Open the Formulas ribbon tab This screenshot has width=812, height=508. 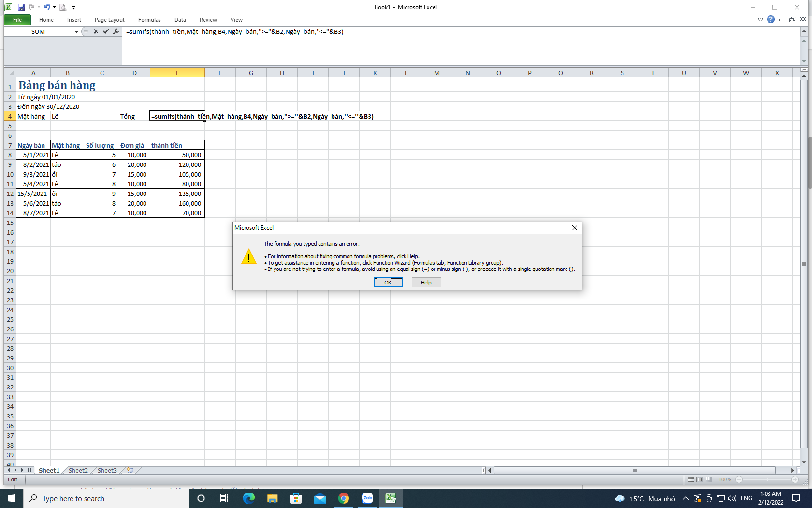pos(149,20)
